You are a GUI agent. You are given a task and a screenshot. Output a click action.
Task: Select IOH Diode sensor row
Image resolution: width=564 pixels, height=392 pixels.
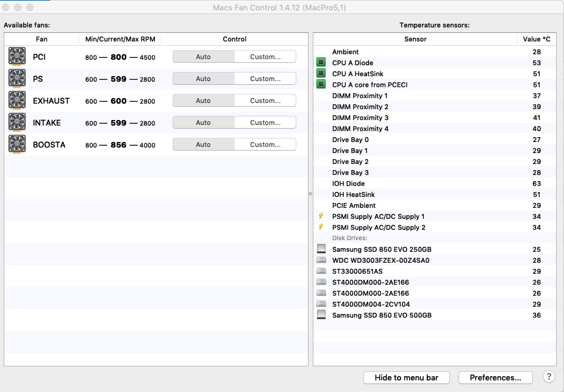click(x=435, y=184)
